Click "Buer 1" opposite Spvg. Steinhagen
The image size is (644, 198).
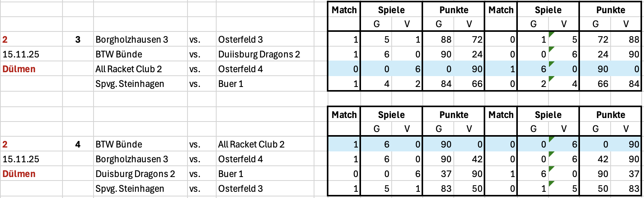tap(231, 84)
